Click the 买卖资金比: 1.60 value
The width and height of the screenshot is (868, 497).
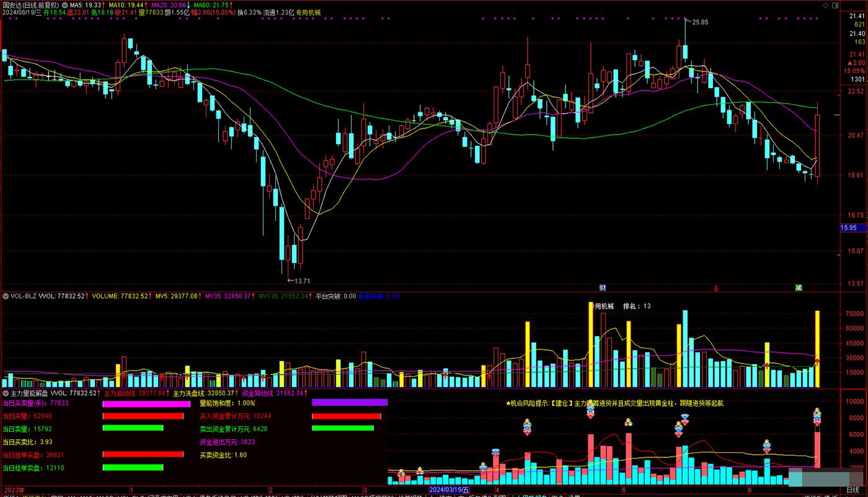[223, 455]
